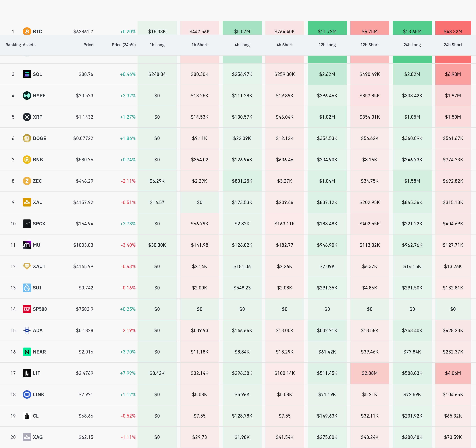Open the NEAR green logo icon
The height and width of the screenshot is (448, 476).
(27, 352)
